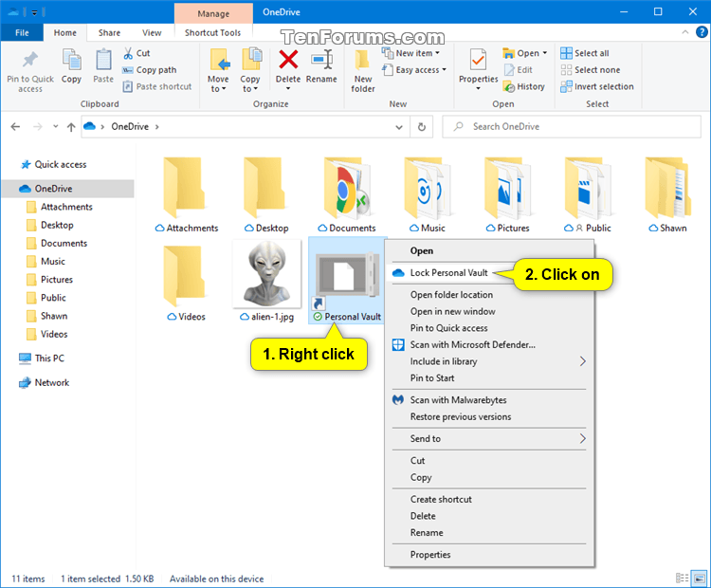Switch to the Share tab
711x588 pixels.
109,32
